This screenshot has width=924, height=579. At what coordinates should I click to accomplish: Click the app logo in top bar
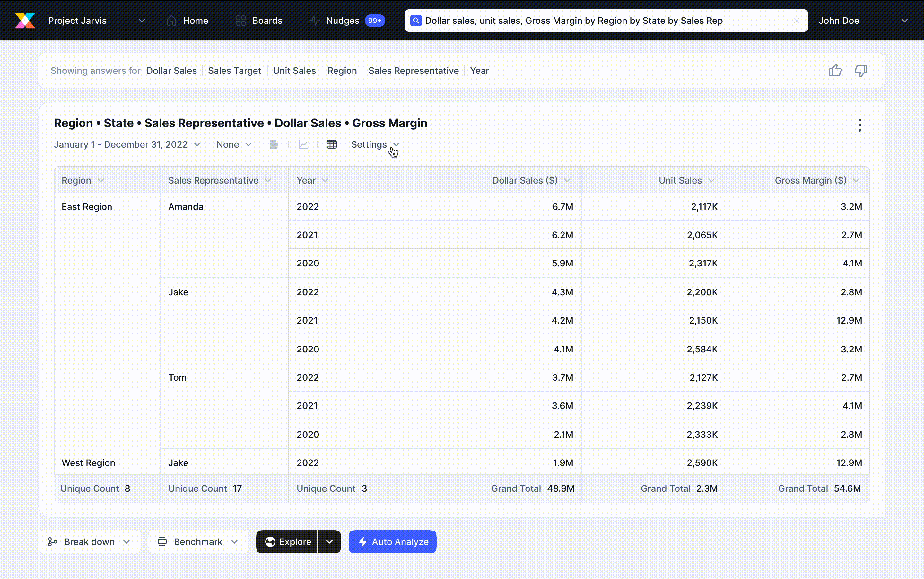(25, 20)
